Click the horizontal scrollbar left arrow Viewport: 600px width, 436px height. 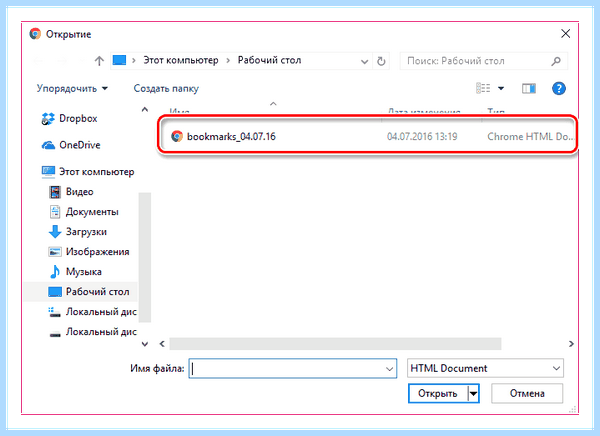pos(162,344)
